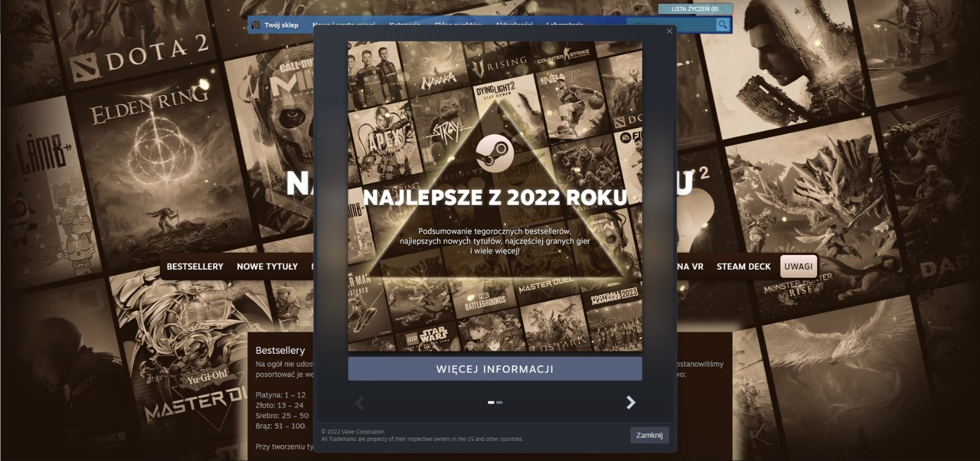Viewport: 980px width, 461px height.
Task: Click the magnifier search icon in store bar
Action: pos(723,25)
